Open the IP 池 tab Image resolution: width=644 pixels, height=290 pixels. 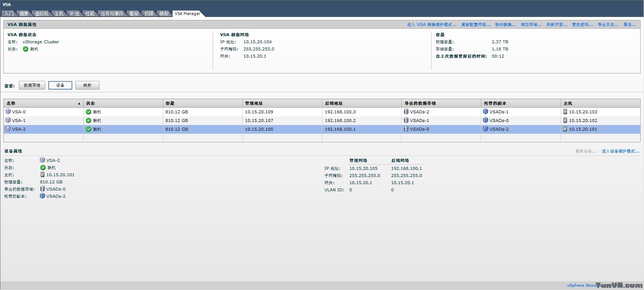click(75, 14)
